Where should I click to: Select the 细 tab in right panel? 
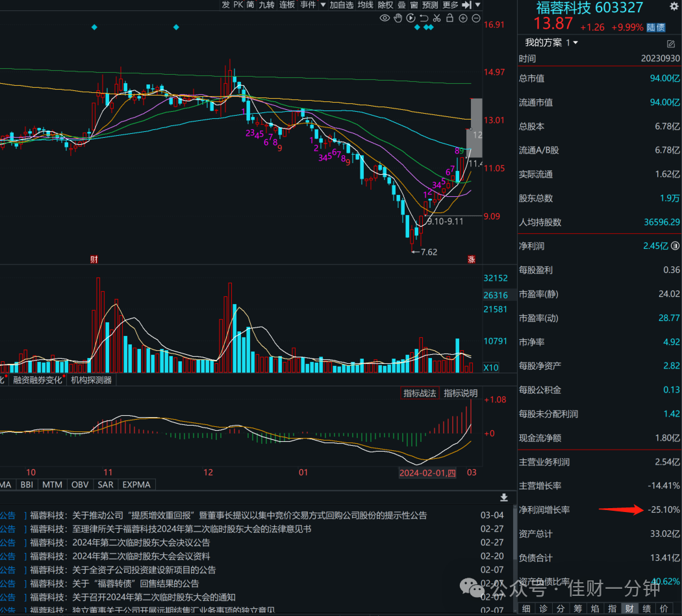click(x=526, y=609)
